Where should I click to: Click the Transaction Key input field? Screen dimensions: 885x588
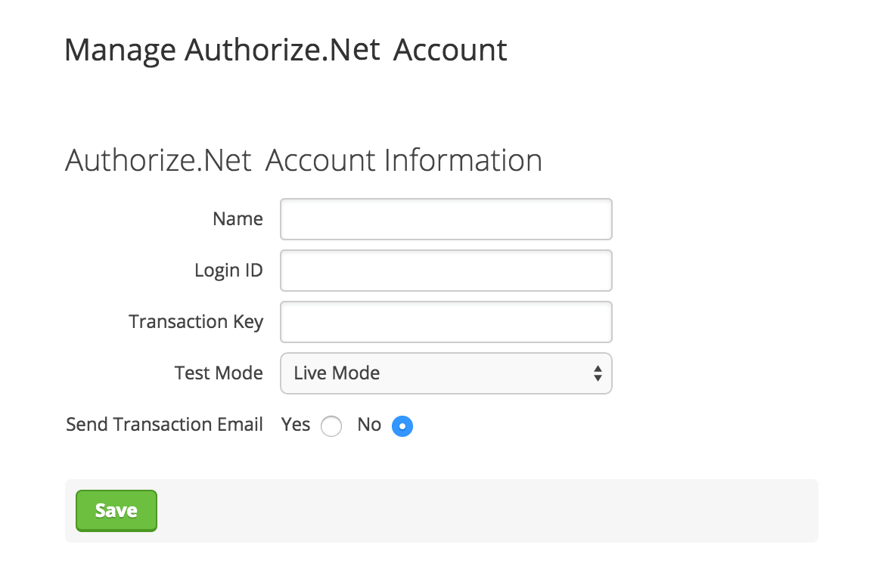pyautogui.click(x=446, y=322)
